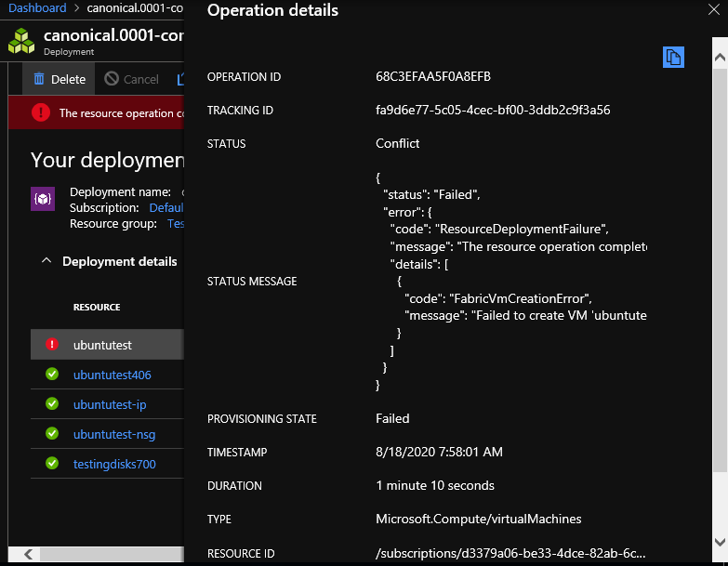Click the scroll up arrow in details panel
Screen dimensions: 728x566
(720, 57)
